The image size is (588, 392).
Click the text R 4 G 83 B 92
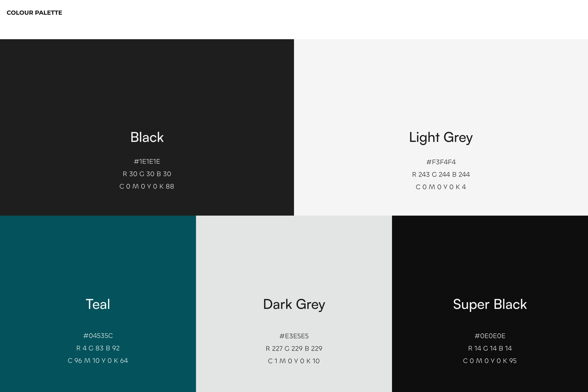click(98, 348)
